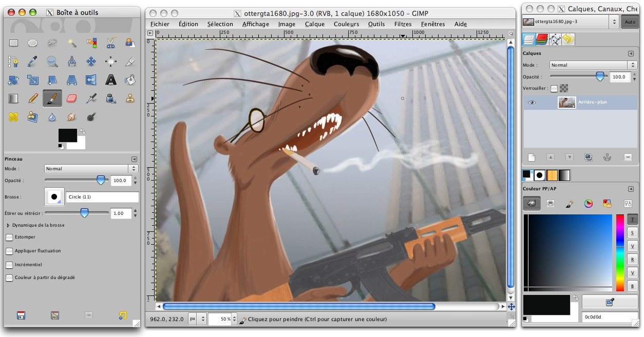644x337 pixels.
Task: Create a new layer from the Layers panel
Action: pyautogui.click(x=532, y=157)
